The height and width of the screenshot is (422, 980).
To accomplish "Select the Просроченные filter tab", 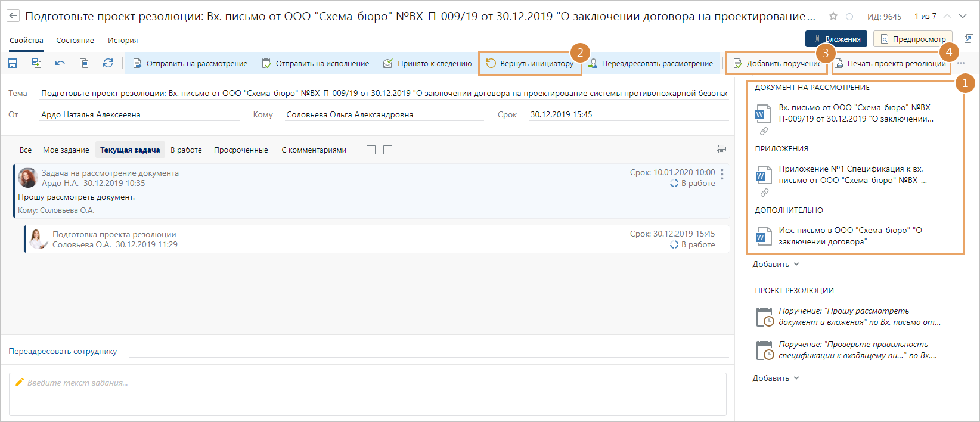I will click(x=241, y=150).
